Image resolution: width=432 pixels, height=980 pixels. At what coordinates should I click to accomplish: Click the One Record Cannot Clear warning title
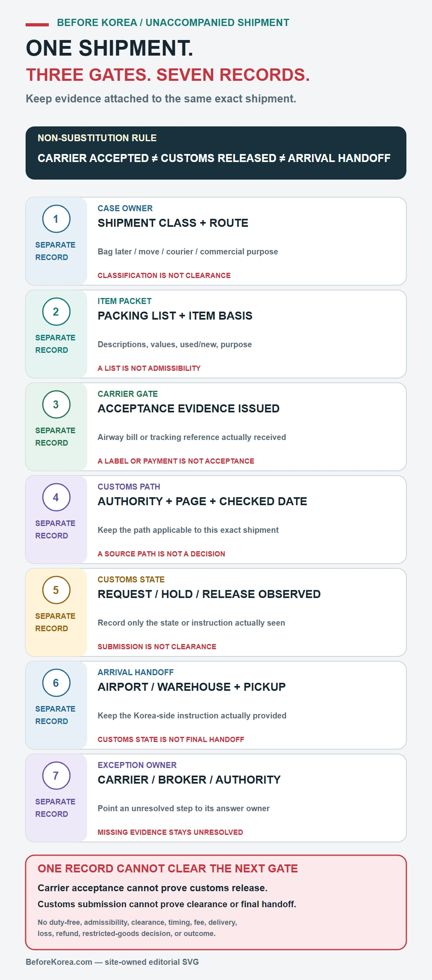(168, 868)
